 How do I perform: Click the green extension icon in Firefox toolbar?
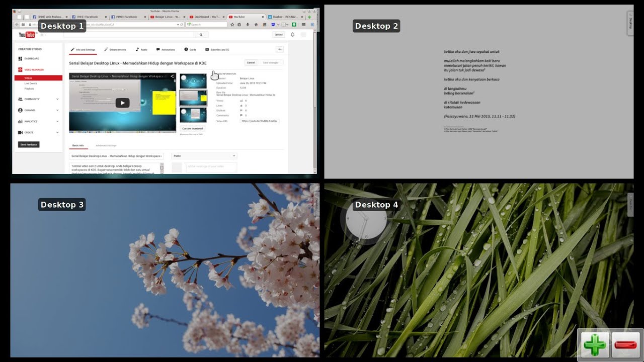[x=294, y=24]
